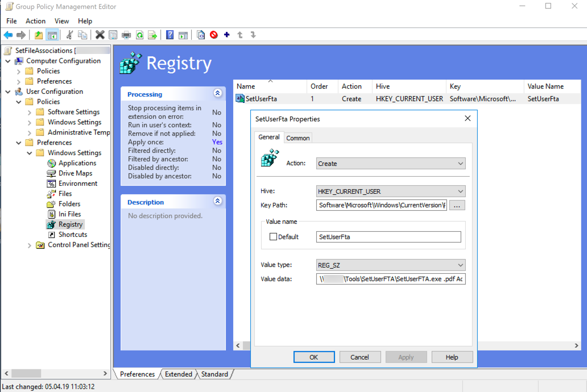Click the list pane scroll right arrow
587x392 pixels.
pyautogui.click(x=577, y=345)
